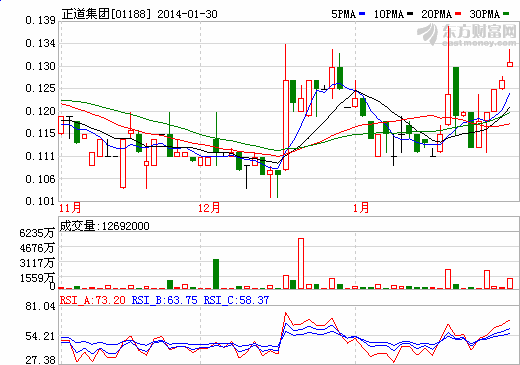Viewport: 520px width, 365px height.
Task: Click the 54.21 RSI axis label
Action: (x=40, y=336)
